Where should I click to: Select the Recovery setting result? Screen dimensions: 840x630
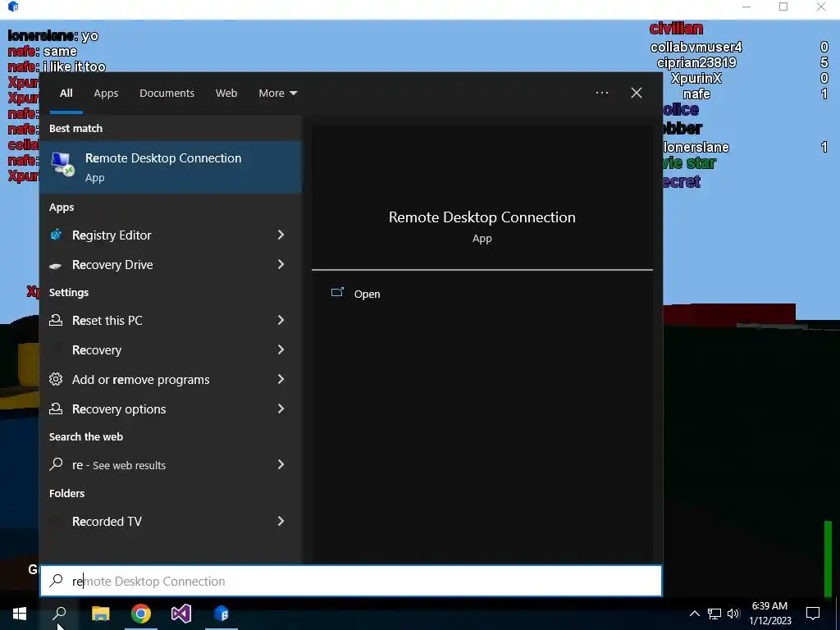(171, 349)
